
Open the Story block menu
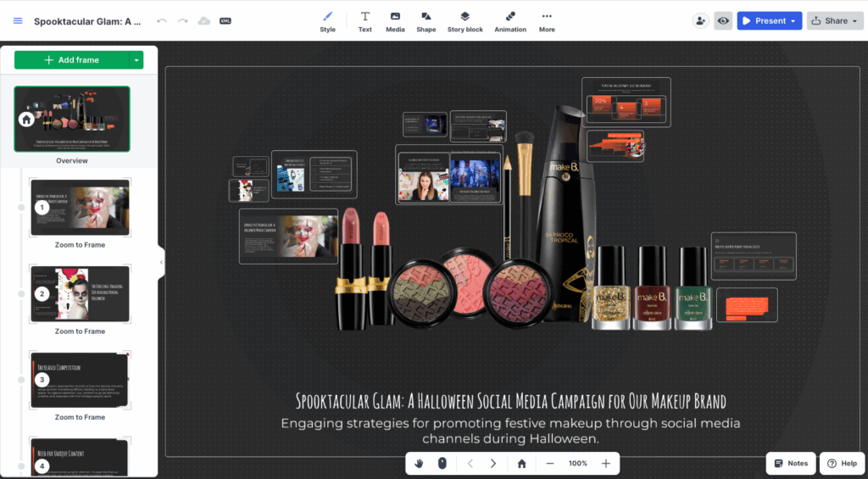(465, 21)
